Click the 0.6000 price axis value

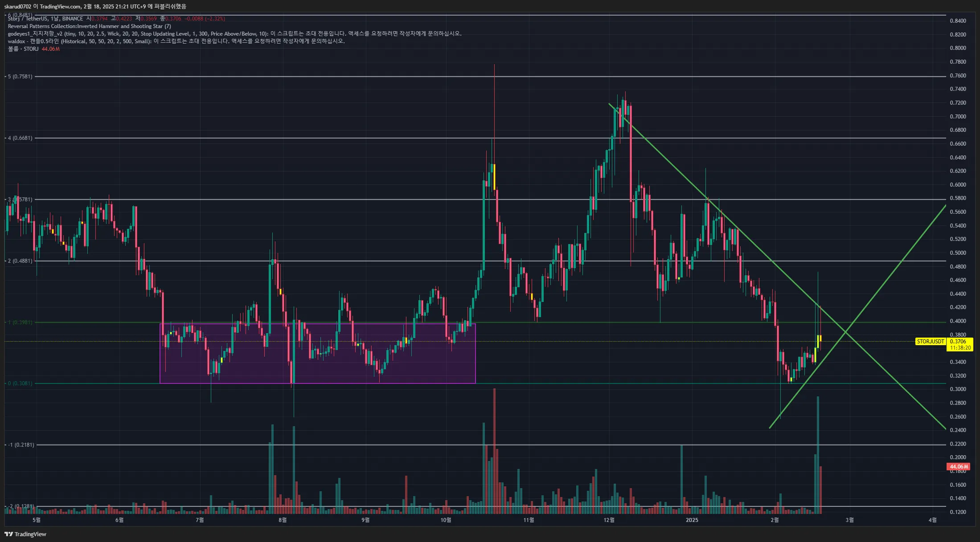pos(958,185)
